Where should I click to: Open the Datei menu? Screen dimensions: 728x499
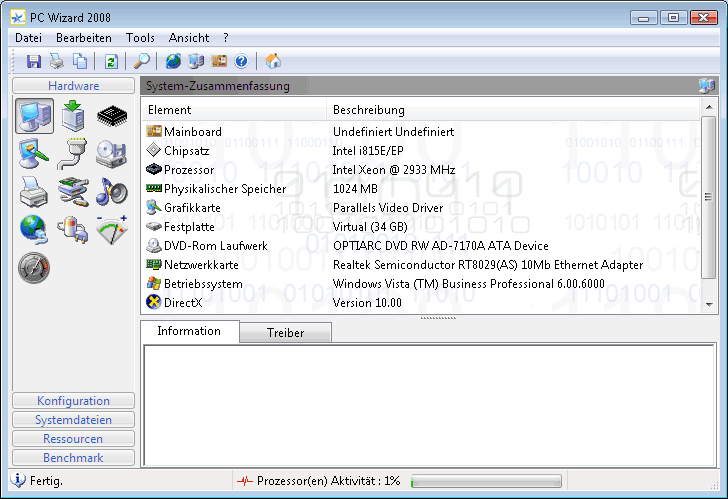pos(28,38)
